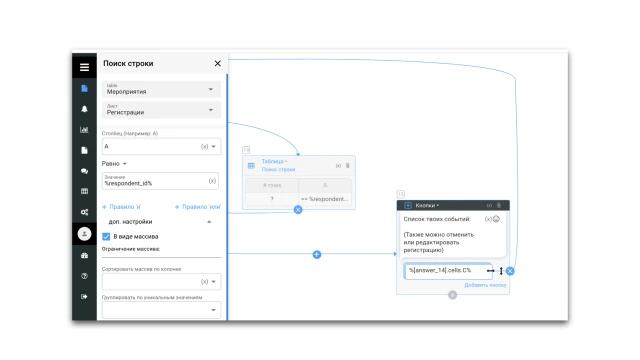Open the user profile avatar icon

pos(84,234)
